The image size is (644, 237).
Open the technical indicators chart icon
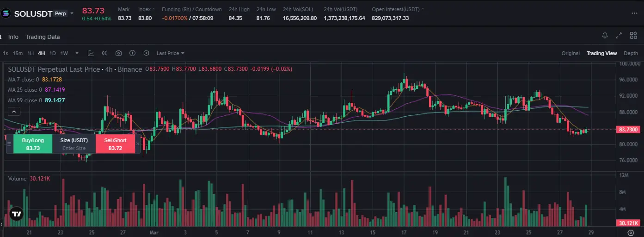[91, 53]
